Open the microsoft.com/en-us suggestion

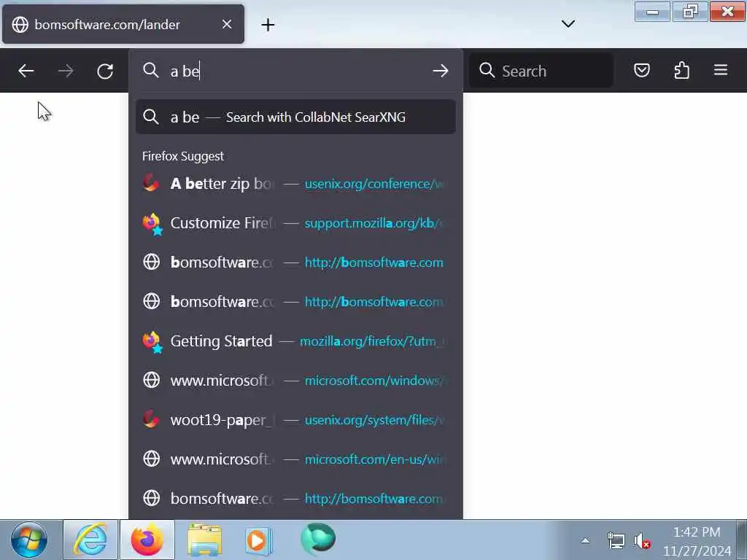(x=295, y=459)
